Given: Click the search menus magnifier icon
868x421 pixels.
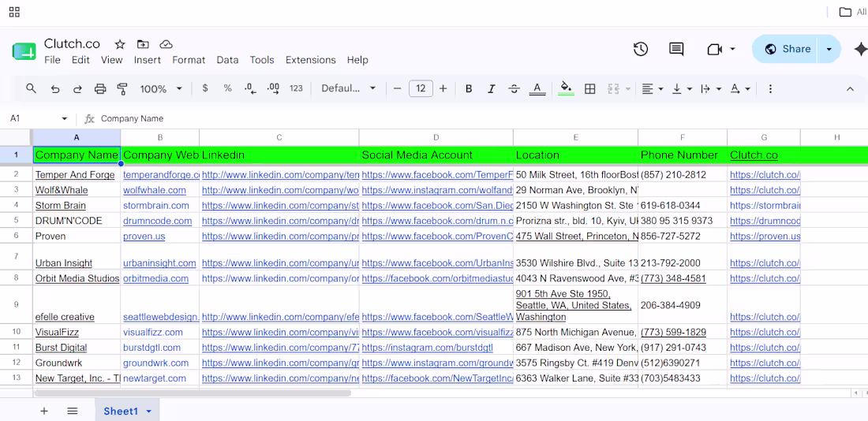Looking at the screenshot, I should 31,88.
